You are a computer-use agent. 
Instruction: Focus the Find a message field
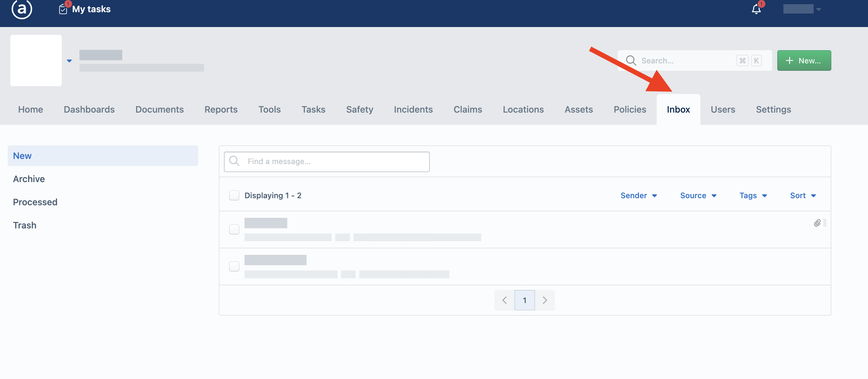point(327,162)
